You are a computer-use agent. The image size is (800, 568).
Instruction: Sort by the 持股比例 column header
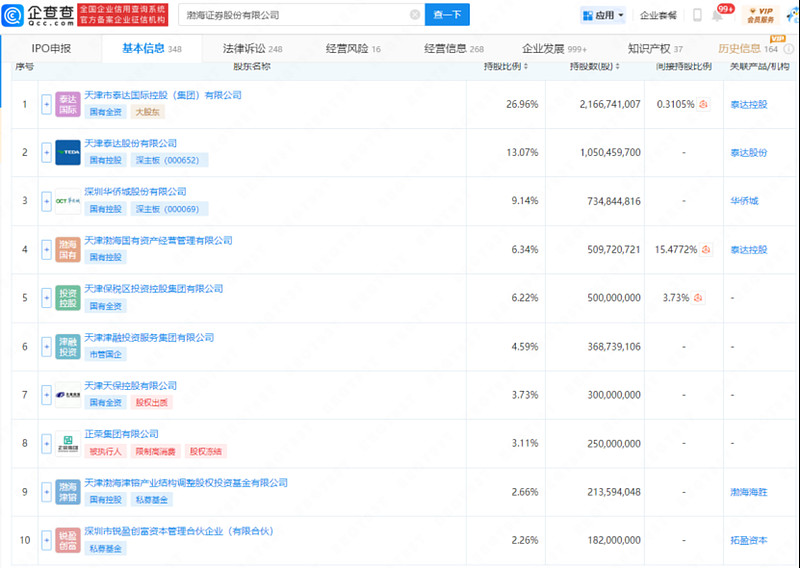[506, 66]
